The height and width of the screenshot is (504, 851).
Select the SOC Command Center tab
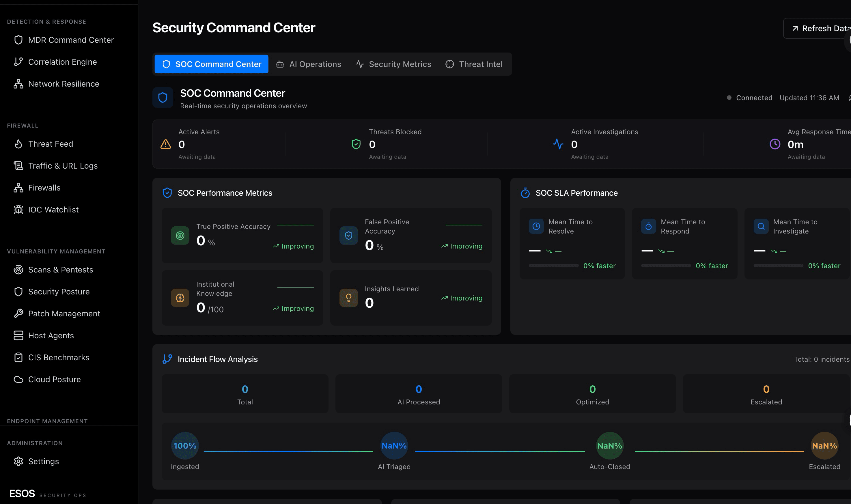(211, 64)
